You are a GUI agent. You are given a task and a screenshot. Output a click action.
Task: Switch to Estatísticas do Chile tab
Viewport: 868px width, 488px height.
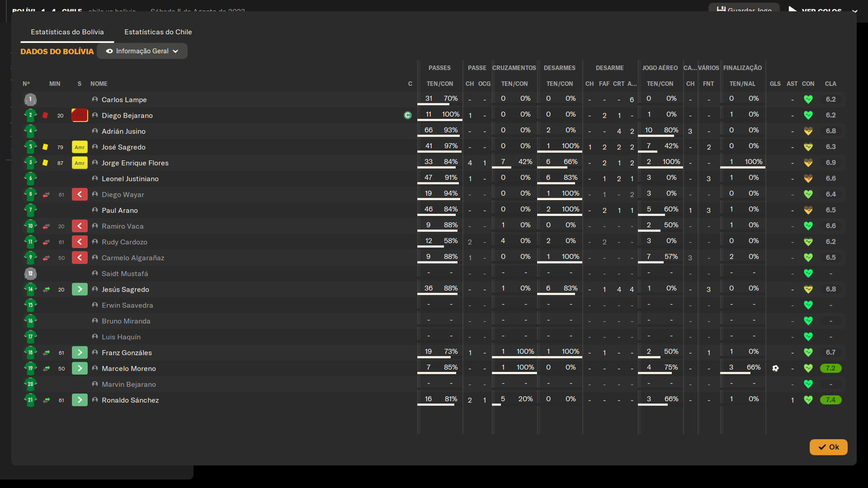pyautogui.click(x=158, y=32)
